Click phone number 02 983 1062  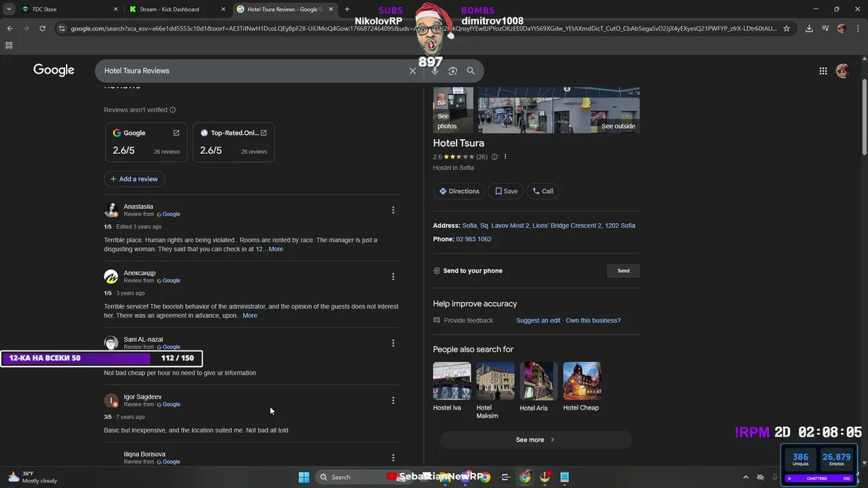click(473, 239)
